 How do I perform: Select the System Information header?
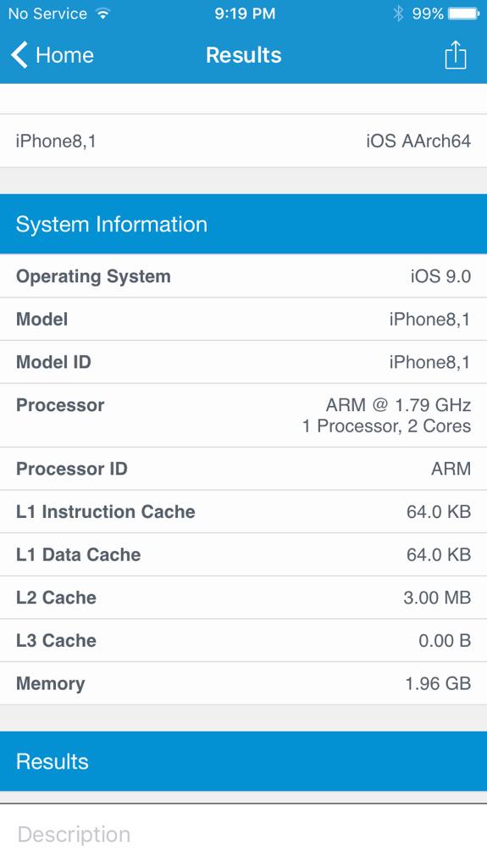click(x=244, y=224)
